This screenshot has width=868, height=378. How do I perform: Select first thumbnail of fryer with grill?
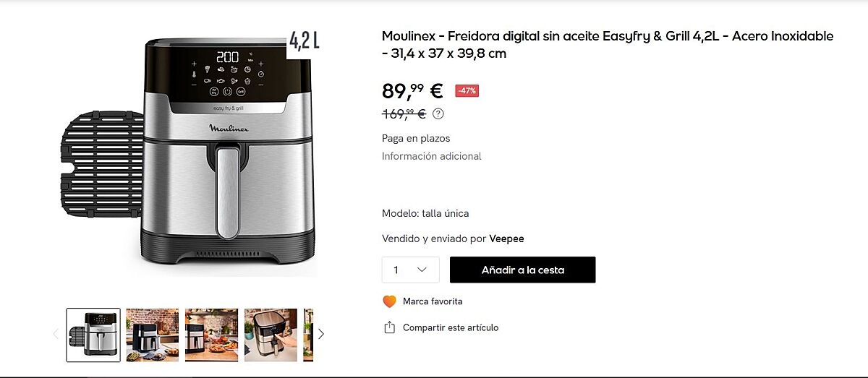pyautogui.click(x=93, y=335)
